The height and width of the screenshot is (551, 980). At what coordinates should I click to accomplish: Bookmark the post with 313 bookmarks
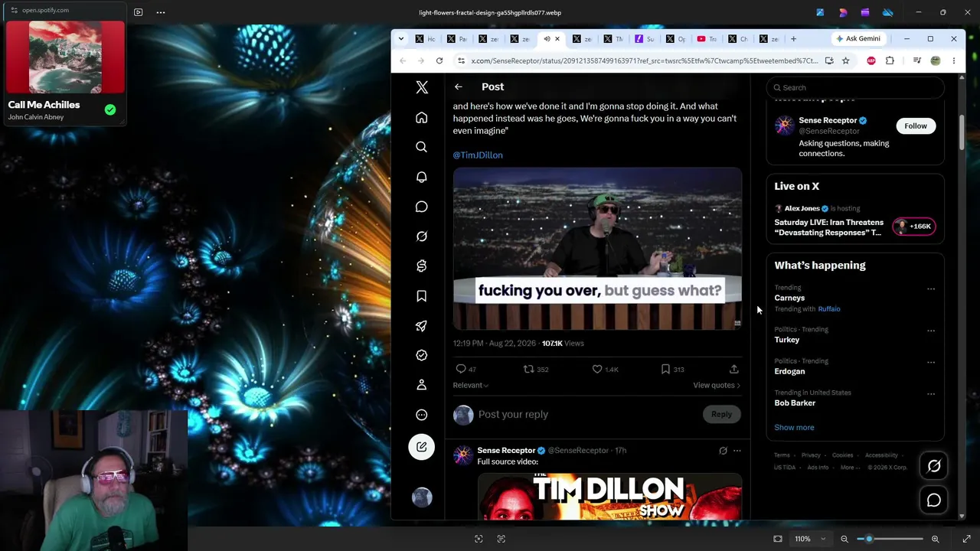[x=672, y=369]
